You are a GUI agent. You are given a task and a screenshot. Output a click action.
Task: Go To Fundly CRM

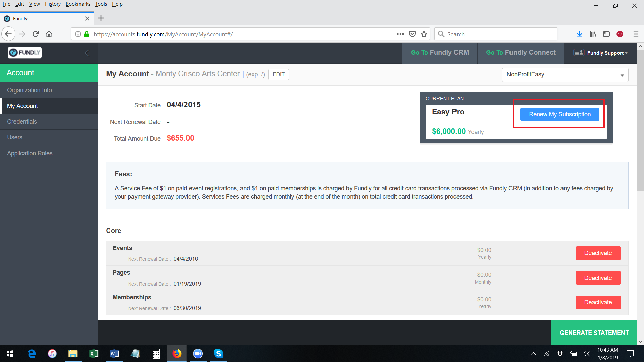click(440, 53)
